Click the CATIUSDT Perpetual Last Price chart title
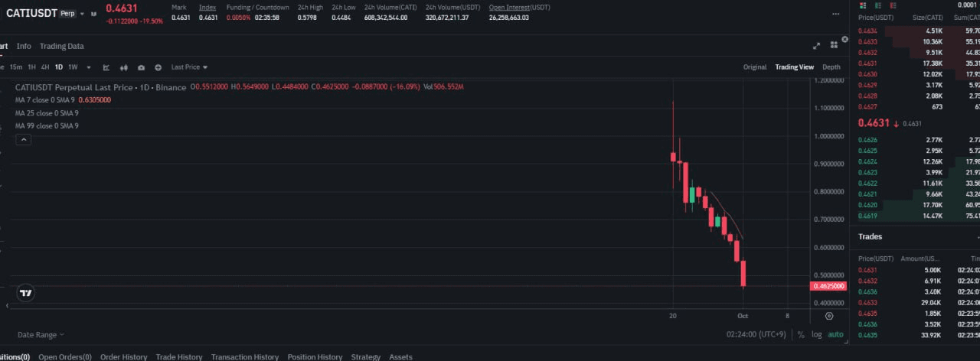The image size is (980, 361). pos(100,87)
